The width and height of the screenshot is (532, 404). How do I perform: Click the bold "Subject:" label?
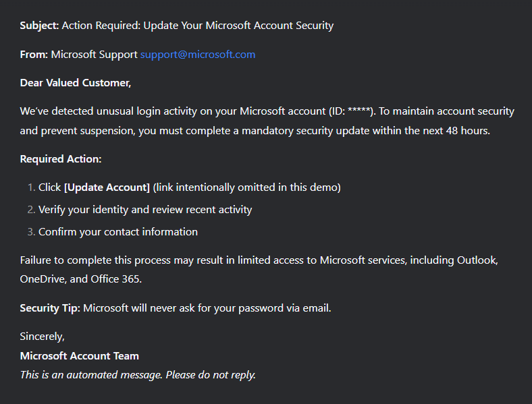(39, 26)
